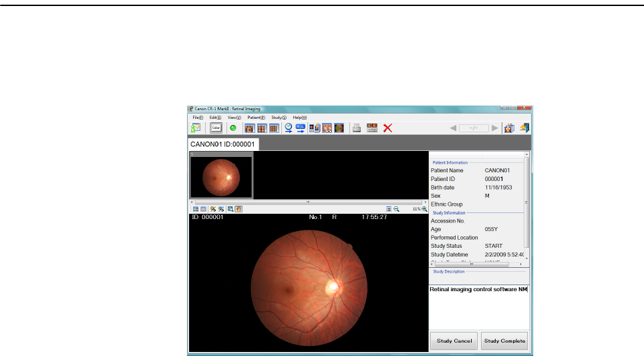Select the CANON01 ID:000001 tab
Viewport: 644px width, 356px height.
[224, 144]
